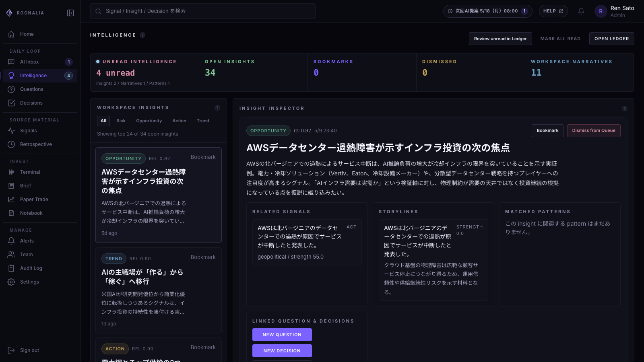644x362 pixels.
Task: Go to the Questions page
Action: (40, 89)
